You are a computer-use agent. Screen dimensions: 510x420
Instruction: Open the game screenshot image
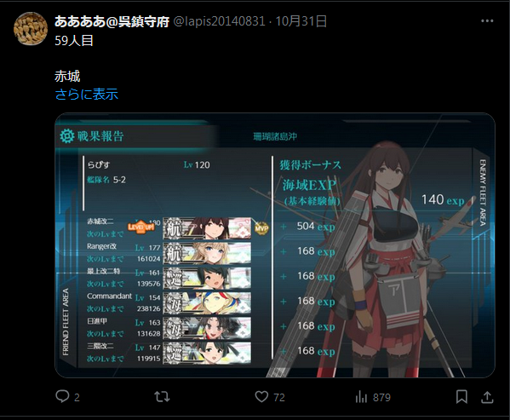coord(275,245)
